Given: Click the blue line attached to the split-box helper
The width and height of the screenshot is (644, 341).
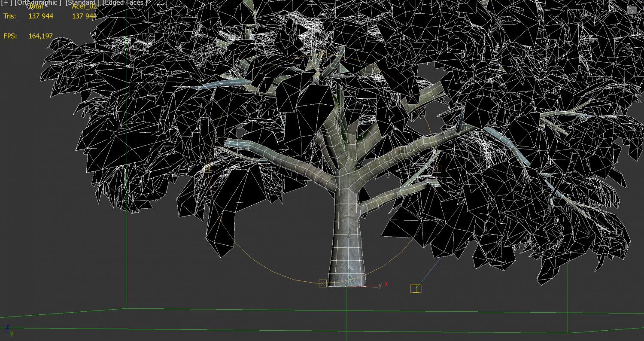Looking at the screenshot, I should pyautogui.click(x=430, y=271).
